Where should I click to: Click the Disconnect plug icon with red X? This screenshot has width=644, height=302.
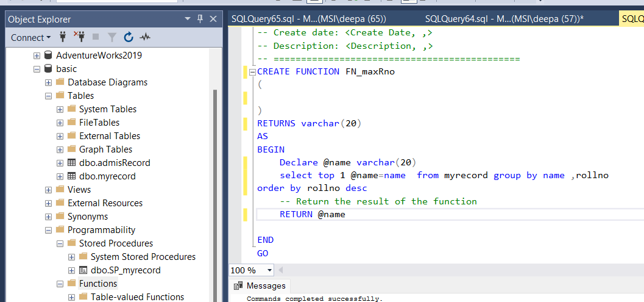[x=79, y=37]
